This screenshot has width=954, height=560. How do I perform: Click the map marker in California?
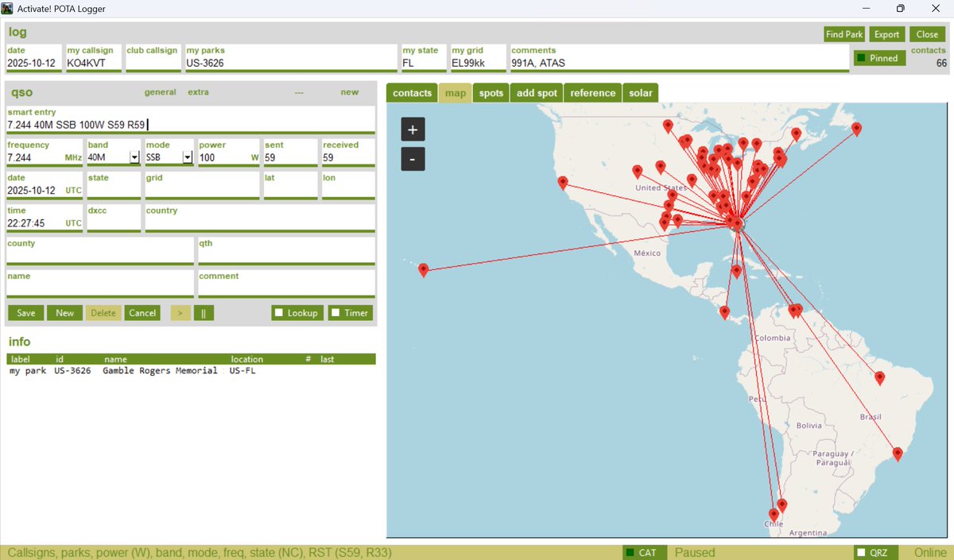pyautogui.click(x=563, y=183)
